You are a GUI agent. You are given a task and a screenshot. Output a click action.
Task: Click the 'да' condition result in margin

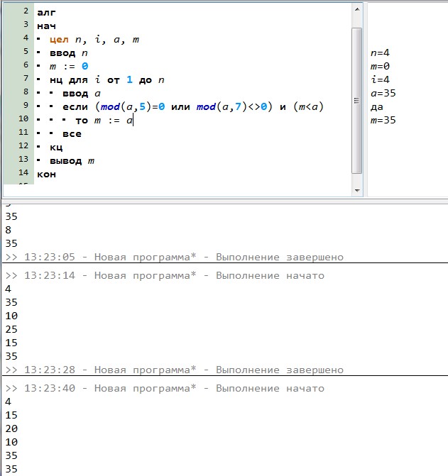[376, 107]
